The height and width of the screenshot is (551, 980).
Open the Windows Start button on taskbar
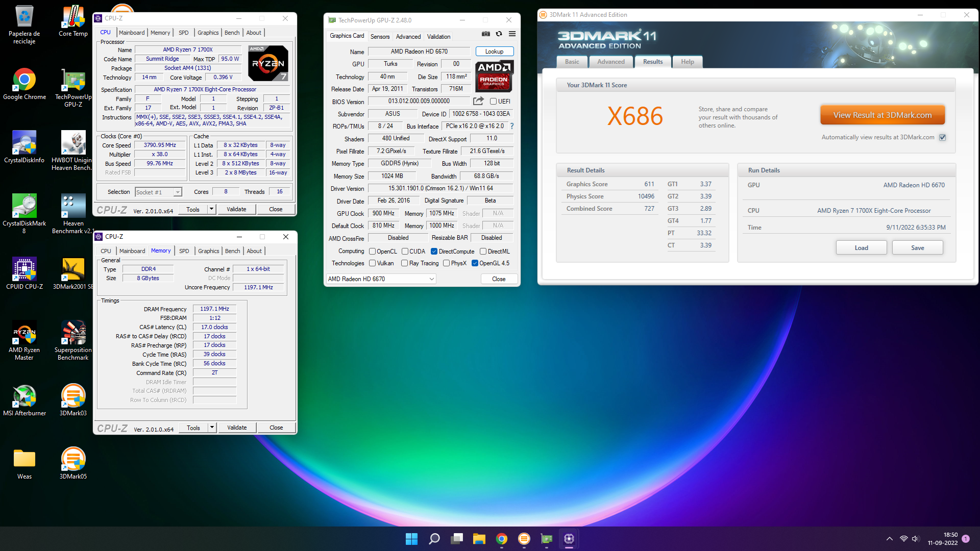[411, 539]
